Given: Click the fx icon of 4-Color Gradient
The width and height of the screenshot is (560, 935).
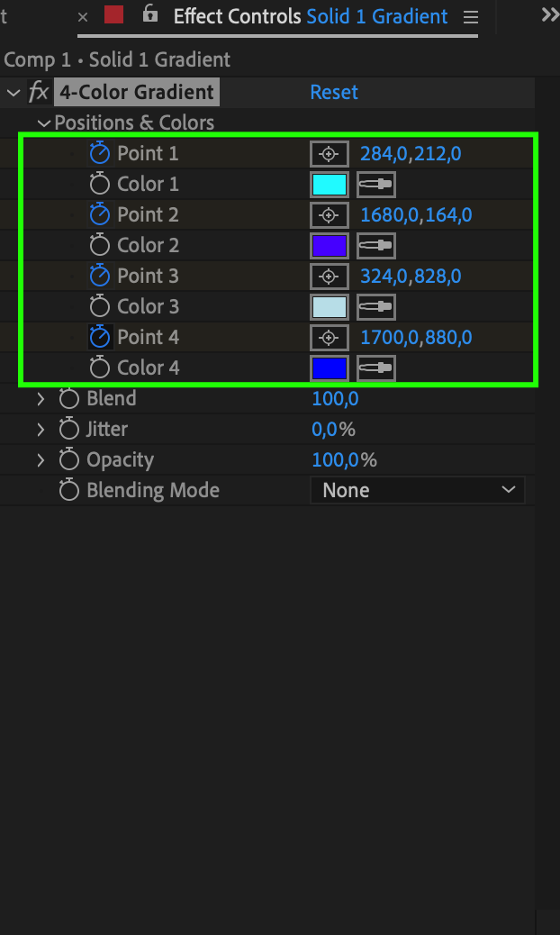Looking at the screenshot, I should [x=39, y=92].
